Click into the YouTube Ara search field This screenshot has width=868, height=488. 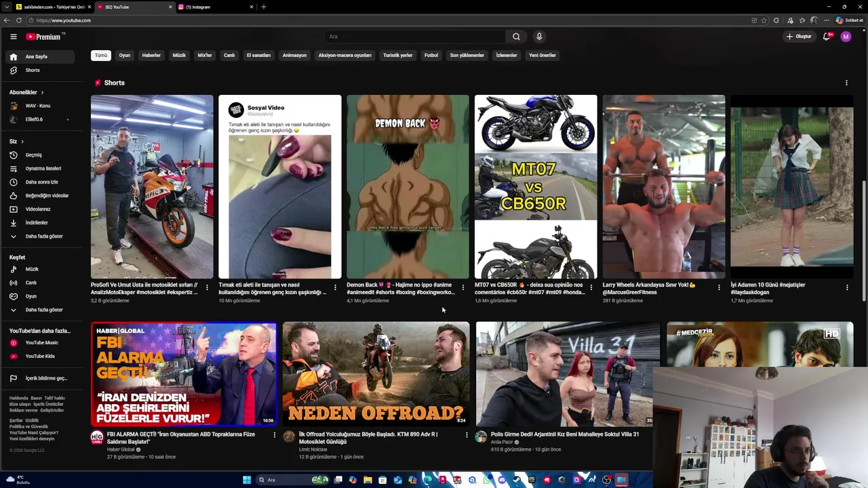pyautogui.click(x=414, y=37)
